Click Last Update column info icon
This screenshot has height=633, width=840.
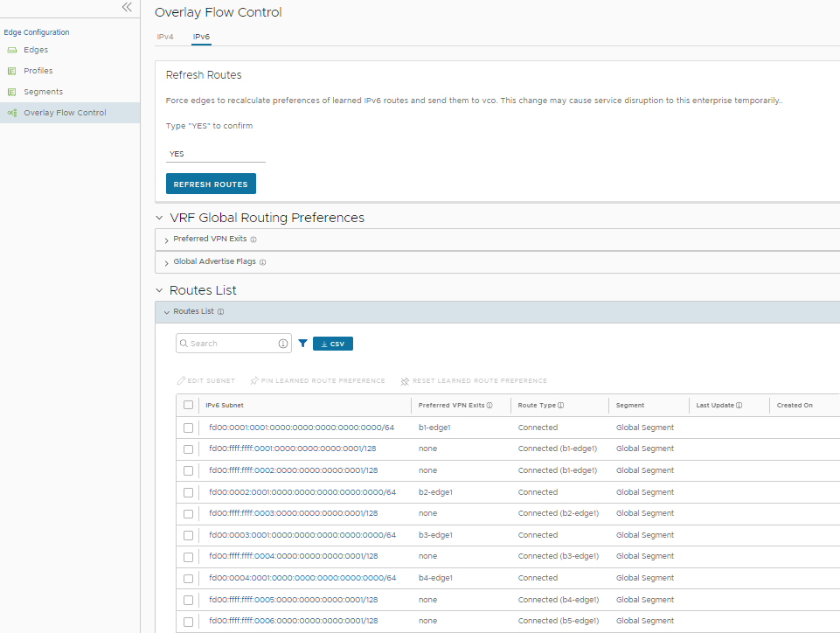click(x=739, y=406)
